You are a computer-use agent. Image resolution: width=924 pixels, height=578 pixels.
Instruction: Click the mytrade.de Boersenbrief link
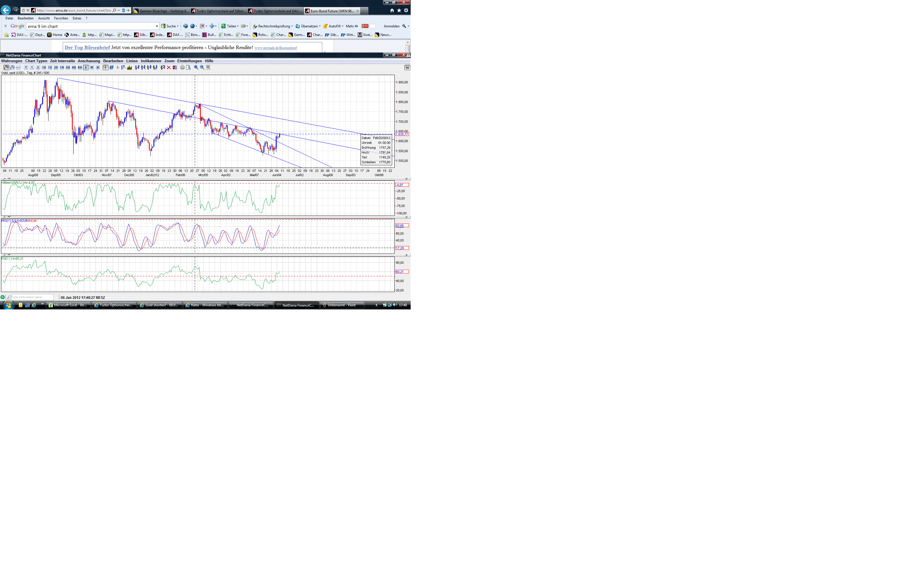tap(276, 48)
